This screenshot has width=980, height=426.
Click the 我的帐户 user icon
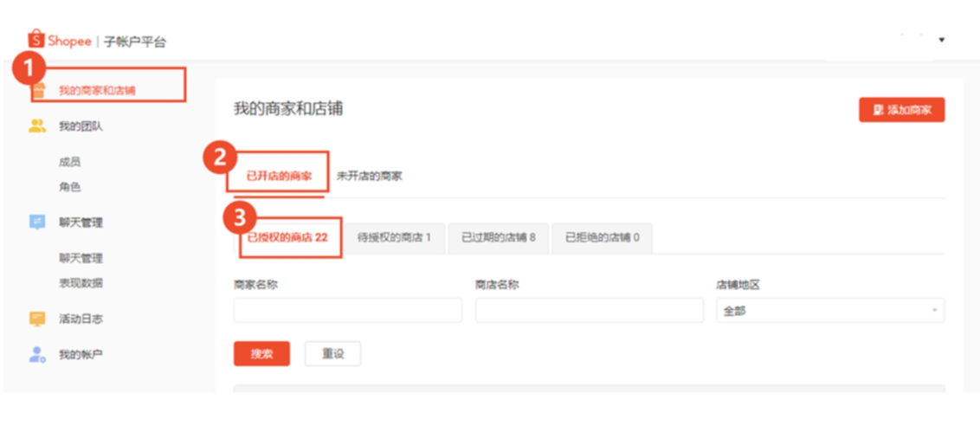[x=37, y=354]
